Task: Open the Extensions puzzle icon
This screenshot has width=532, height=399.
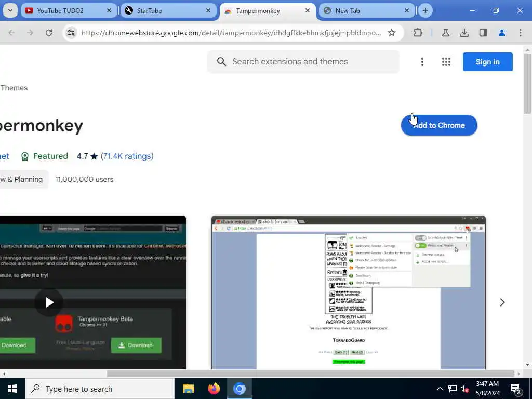Action: pos(418,33)
